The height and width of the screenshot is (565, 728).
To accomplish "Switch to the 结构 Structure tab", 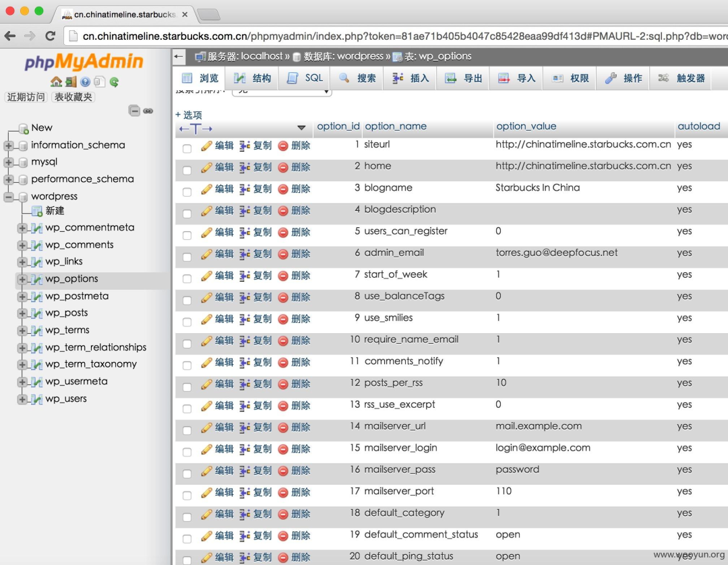I will pos(252,78).
